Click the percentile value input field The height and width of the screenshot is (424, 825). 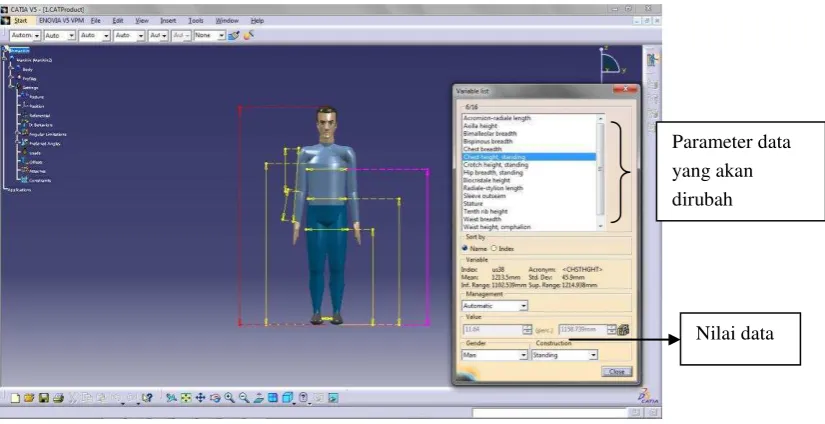[493, 330]
